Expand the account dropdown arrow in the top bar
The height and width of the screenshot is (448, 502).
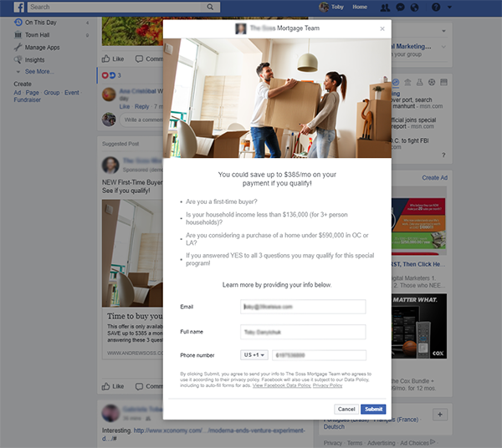click(x=449, y=7)
